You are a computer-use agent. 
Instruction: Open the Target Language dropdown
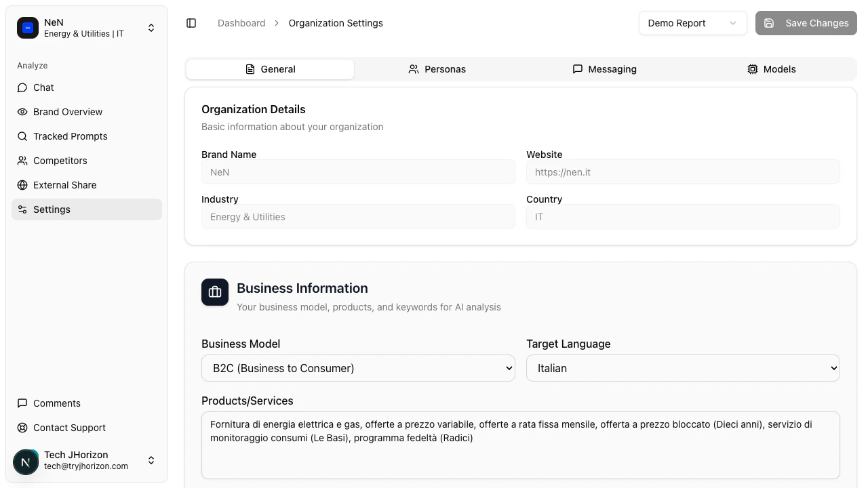pos(683,368)
